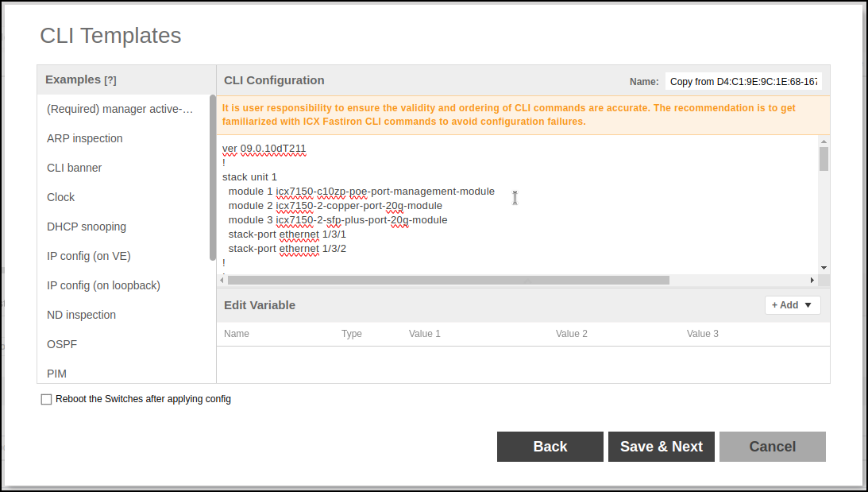Click the Value 1 column header

[x=425, y=334]
